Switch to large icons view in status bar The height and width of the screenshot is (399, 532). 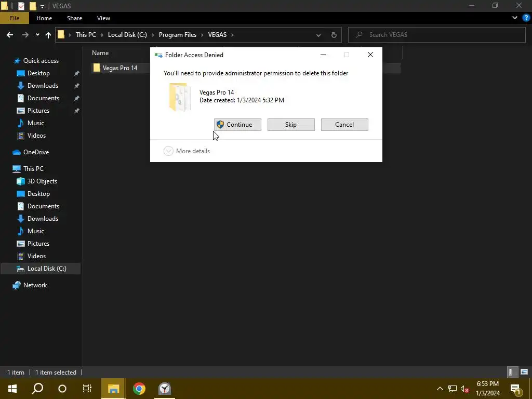(x=524, y=372)
